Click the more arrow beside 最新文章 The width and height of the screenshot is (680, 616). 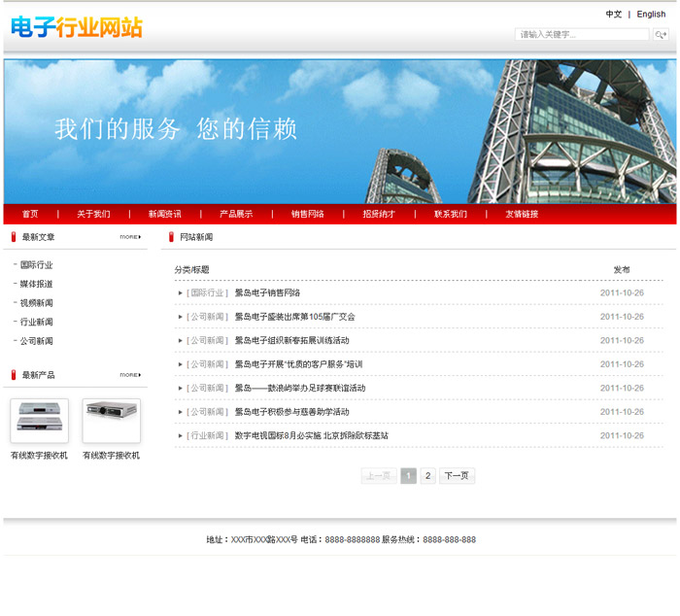click(130, 237)
